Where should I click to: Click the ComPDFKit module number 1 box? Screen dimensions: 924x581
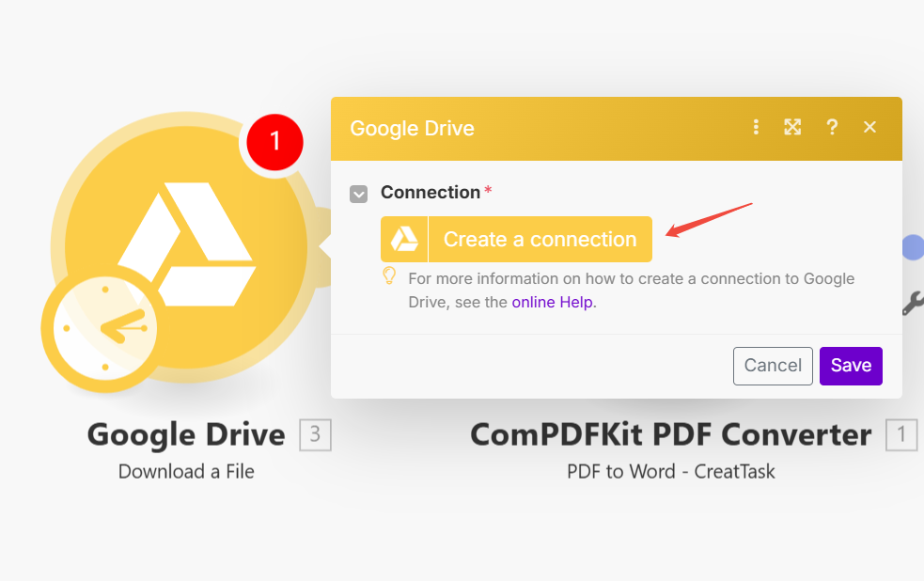click(901, 435)
